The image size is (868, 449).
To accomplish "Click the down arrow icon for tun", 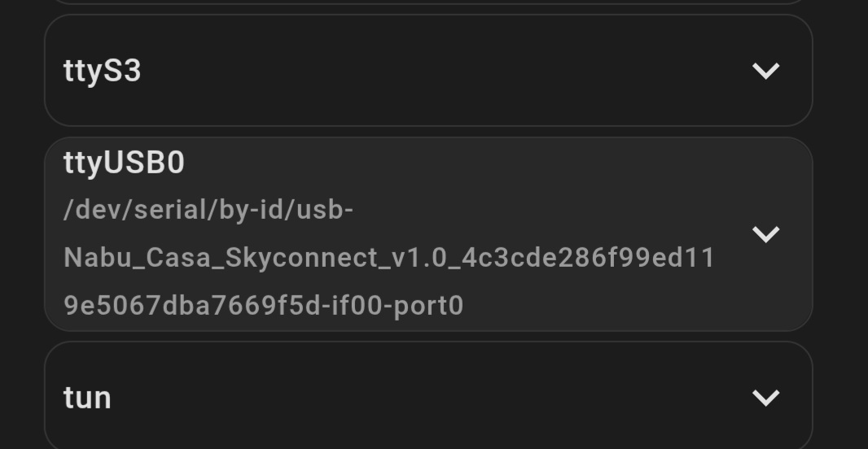I will [x=765, y=397].
